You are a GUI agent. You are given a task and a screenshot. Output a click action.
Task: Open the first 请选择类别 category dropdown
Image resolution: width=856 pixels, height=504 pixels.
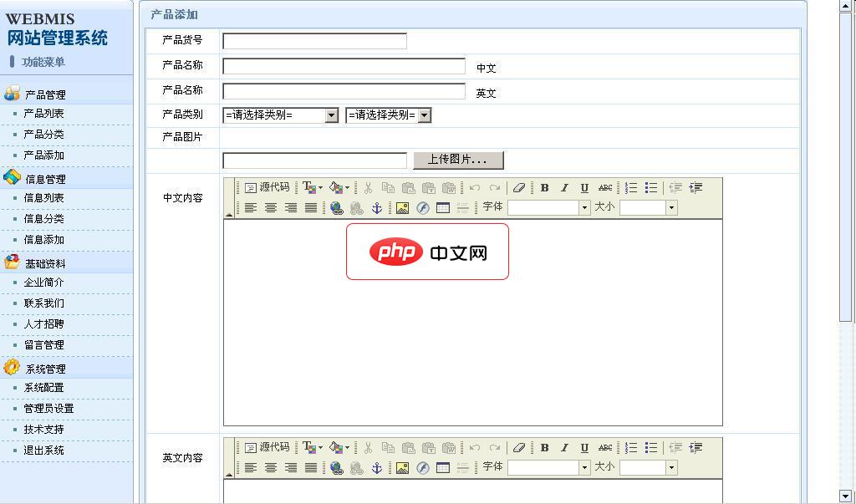click(281, 115)
